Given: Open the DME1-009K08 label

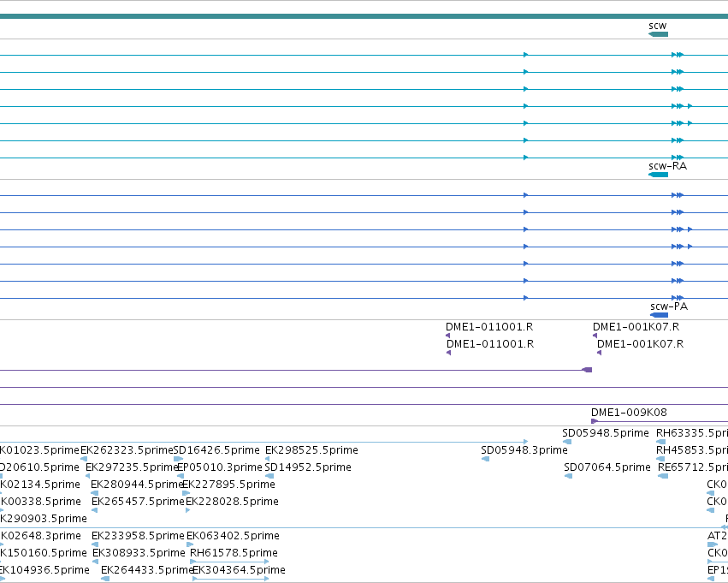Looking at the screenshot, I should point(629,412).
